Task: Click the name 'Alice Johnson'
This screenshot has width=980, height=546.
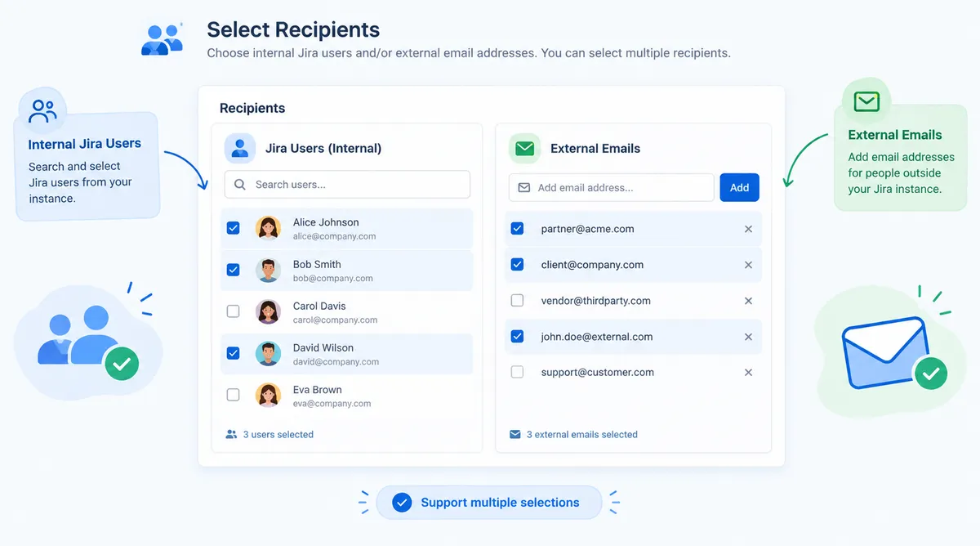Action: (326, 222)
